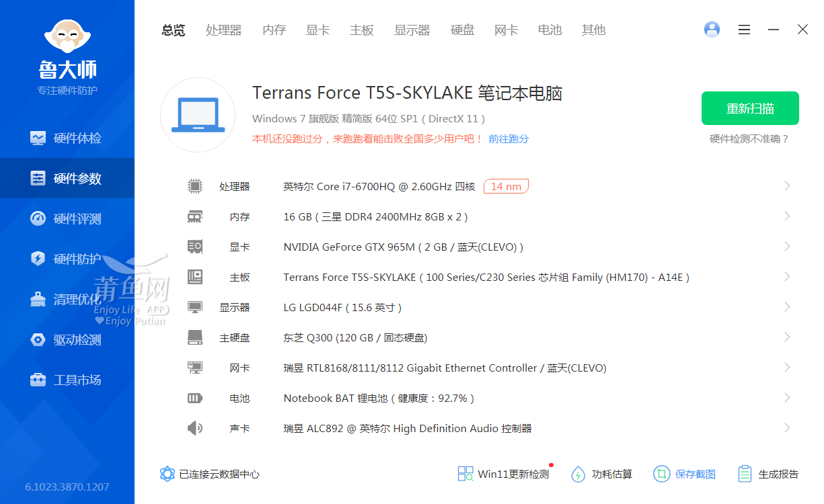
Task: Click the 重新扫描 button
Action: [x=750, y=108]
